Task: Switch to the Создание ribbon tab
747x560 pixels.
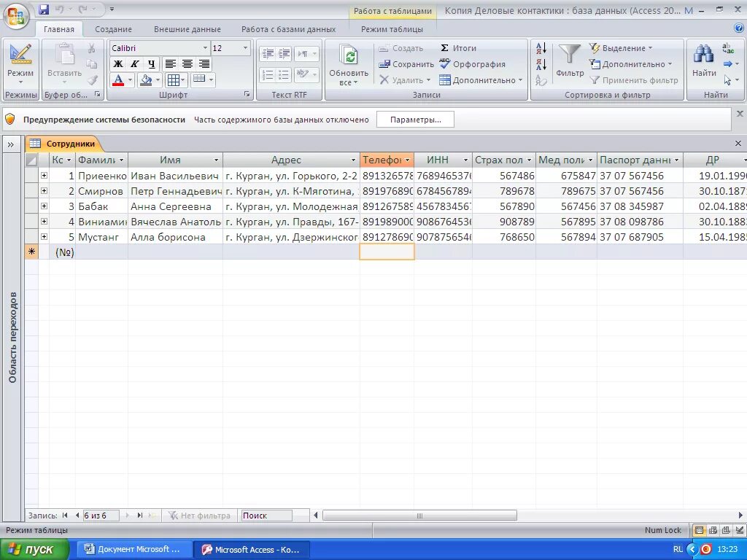Action: tap(113, 29)
